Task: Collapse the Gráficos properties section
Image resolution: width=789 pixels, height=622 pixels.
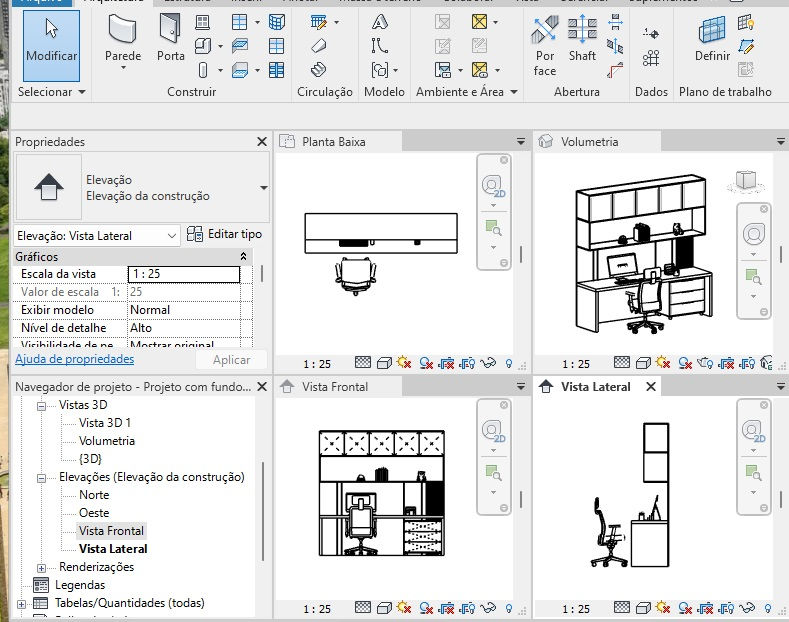Action: (244, 256)
